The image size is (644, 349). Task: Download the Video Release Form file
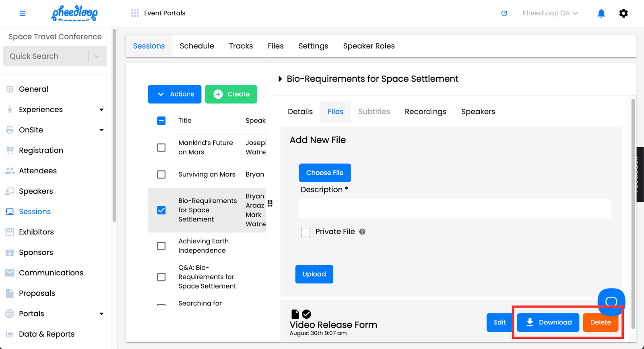coord(548,322)
